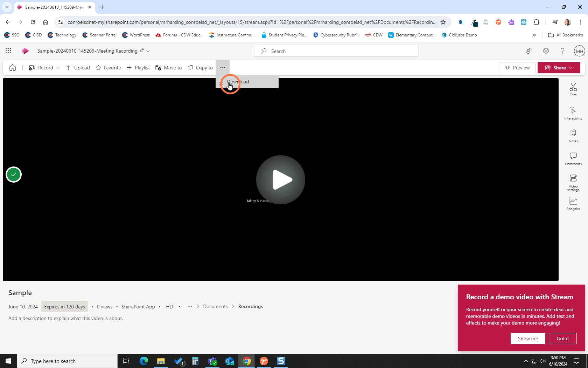Image resolution: width=588 pixels, height=368 pixels.
Task: Play the Sample video
Action: (281, 179)
